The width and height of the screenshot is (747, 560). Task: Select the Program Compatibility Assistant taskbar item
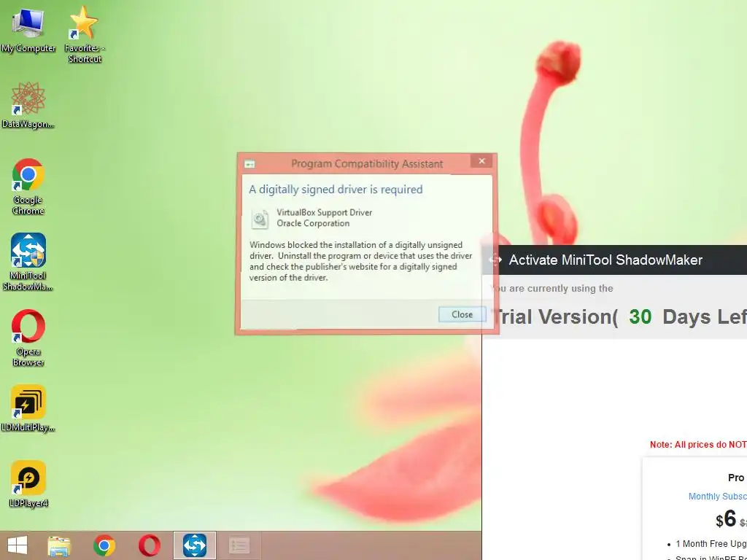tap(239, 545)
